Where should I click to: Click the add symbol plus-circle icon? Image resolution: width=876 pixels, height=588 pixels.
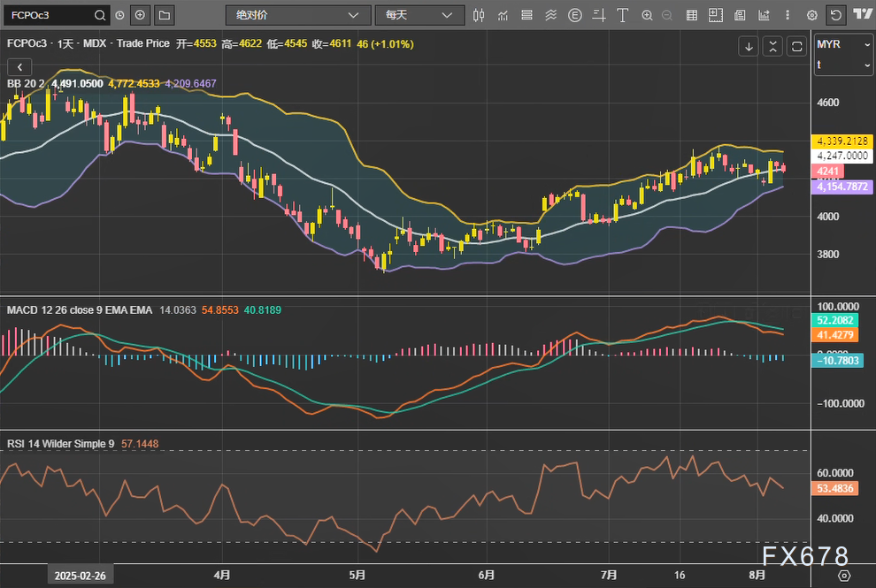pyautogui.click(x=140, y=15)
